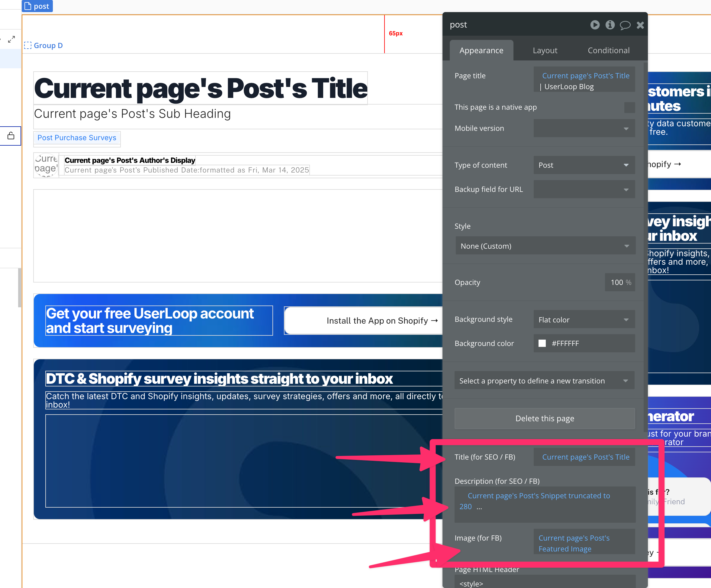Screen dimensions: 711x588
Task: Click the comment bubble icon
Action: (625, 25)
